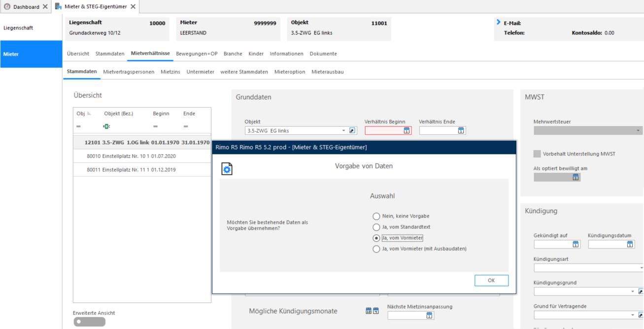Viewport: 644px width, 329px height.
Task: Click the lookup icon beside Kündigungsgrund
Action: (x=641, y=292)
